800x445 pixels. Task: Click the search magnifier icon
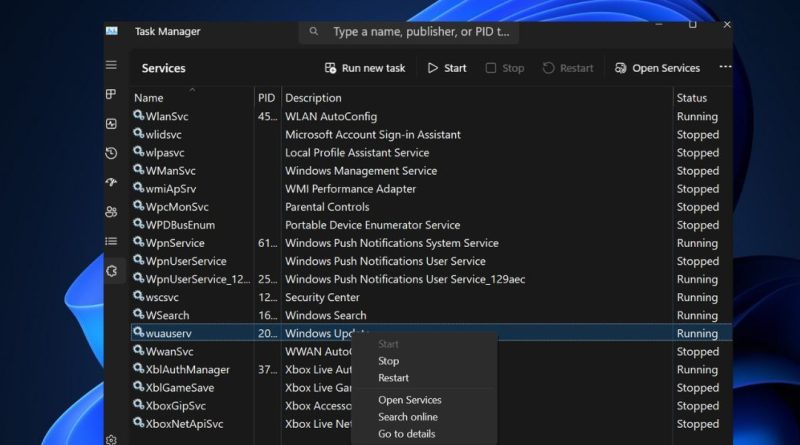click(x=314, y=32)
